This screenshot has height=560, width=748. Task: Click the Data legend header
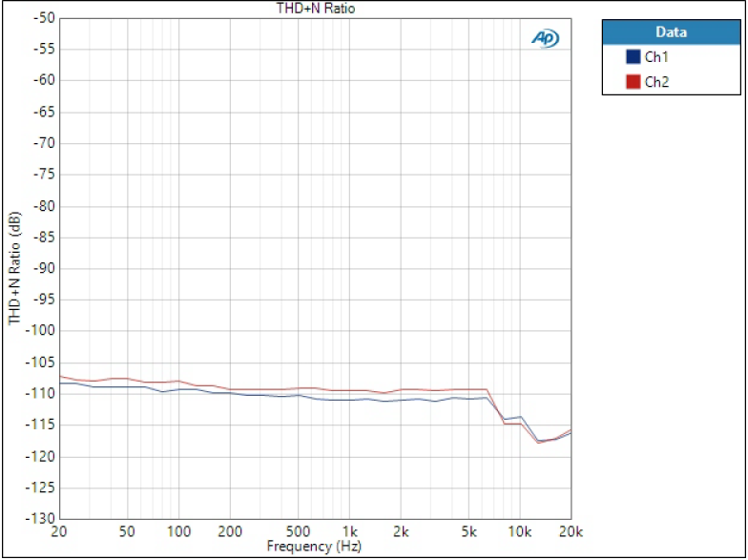tap(672, 32)
